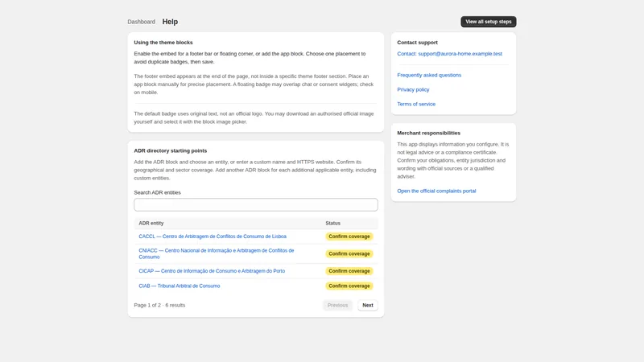Go back to the Dashboard breadcrumb
The width and height of the screenshot is (644, 362).
coord(142,22)
